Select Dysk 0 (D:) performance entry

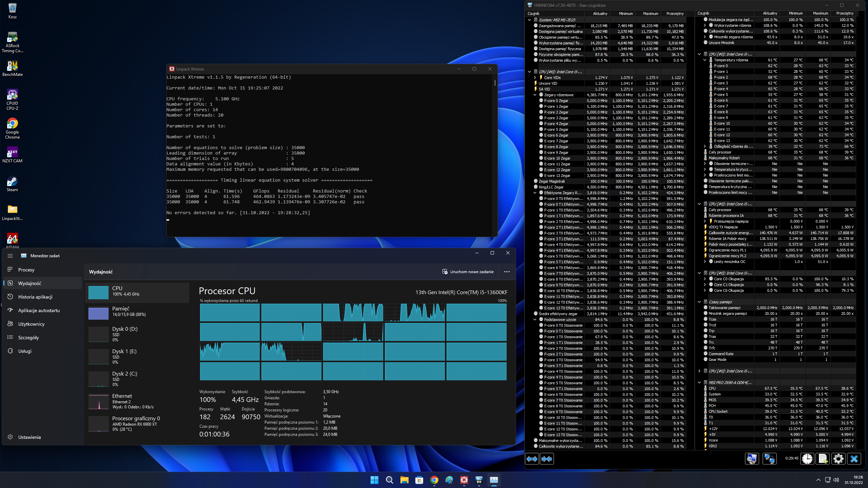click(137, 334)
